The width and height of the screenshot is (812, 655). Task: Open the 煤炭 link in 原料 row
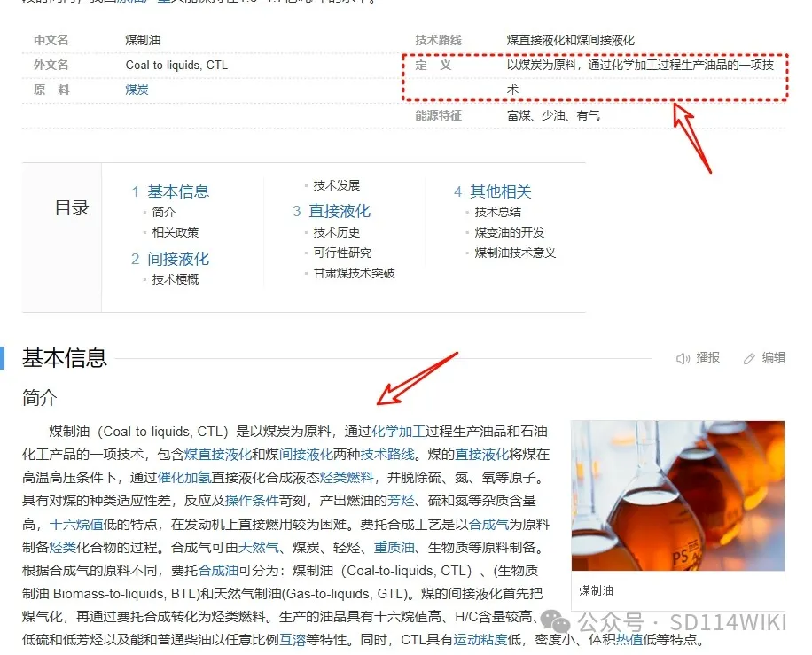[x=137, y=90]
